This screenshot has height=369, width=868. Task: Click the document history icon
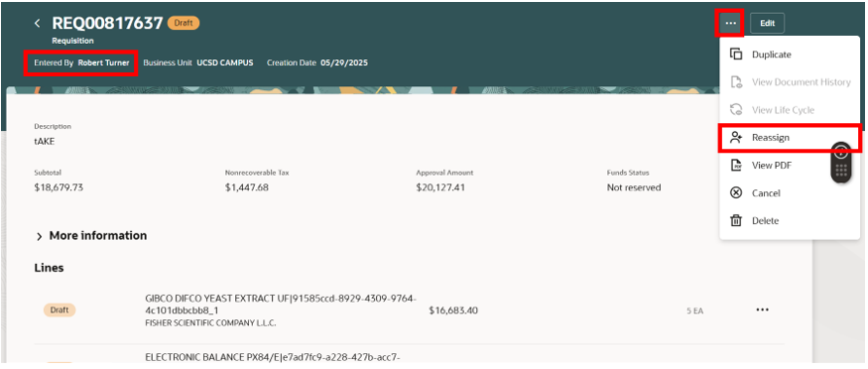[x=736, y=82]
